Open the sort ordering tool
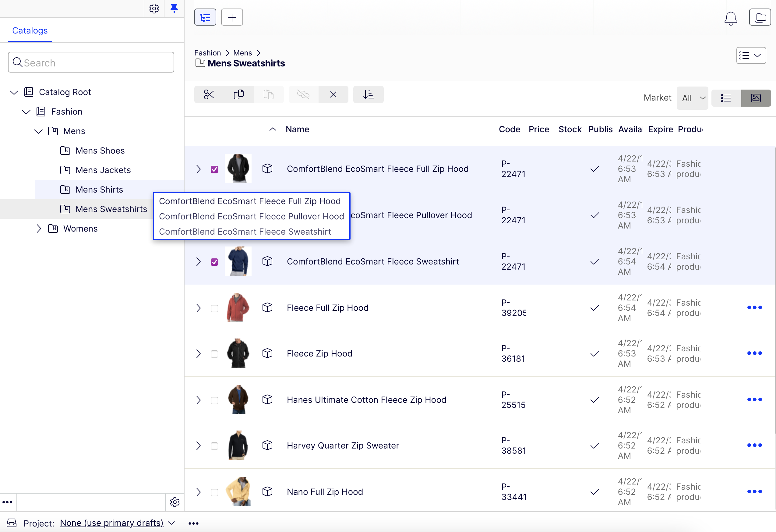The height and width of the screenshot is (532, 776). tap(368, 94)
